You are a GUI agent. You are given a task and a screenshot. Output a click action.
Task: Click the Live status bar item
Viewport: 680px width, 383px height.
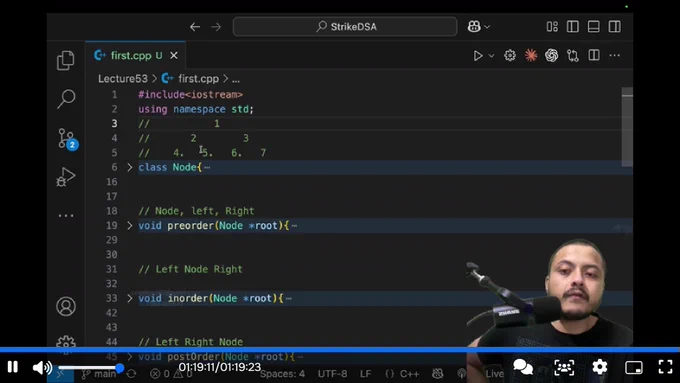(494, 373)
